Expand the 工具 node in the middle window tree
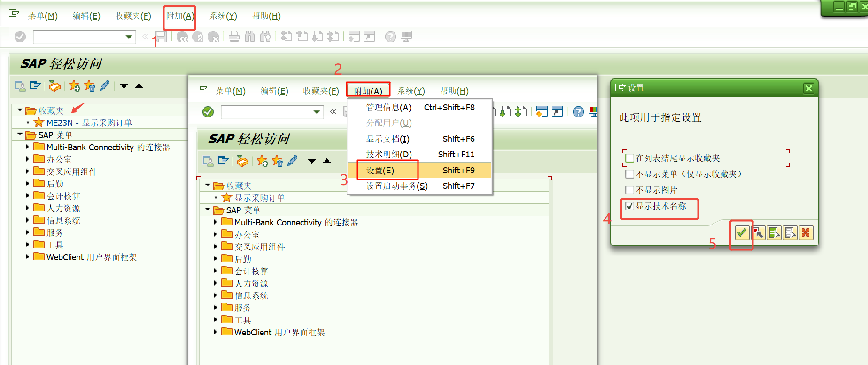 pos(216,320)
